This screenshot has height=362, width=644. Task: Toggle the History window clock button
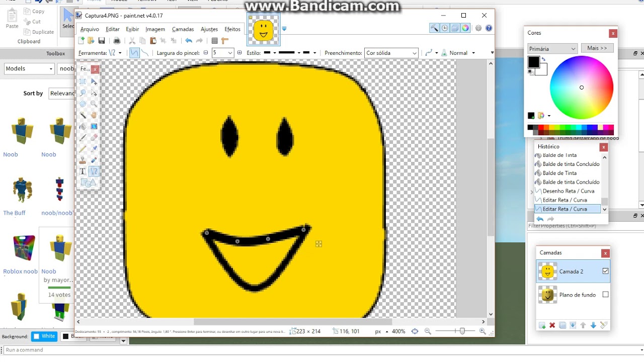pyautogui.click(x=445, y=28)
